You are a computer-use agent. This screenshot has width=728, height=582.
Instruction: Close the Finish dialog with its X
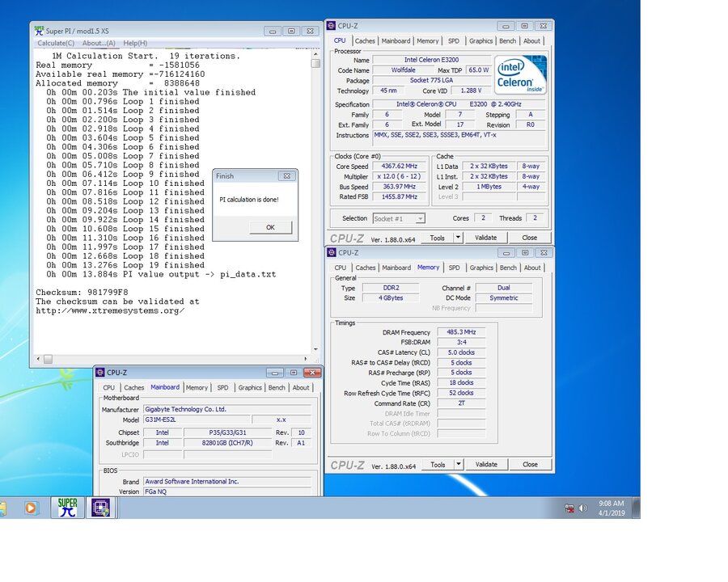(x=287, y=176)
